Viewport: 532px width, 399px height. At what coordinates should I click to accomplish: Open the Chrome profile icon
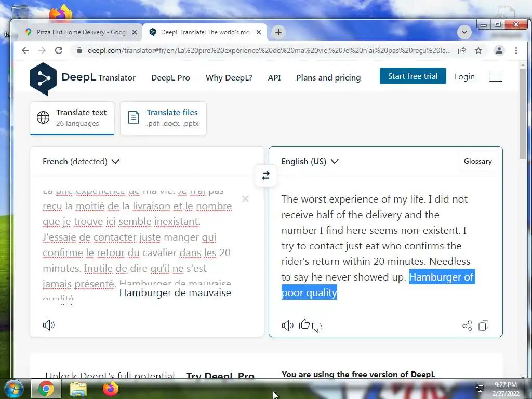click(499, 50)
